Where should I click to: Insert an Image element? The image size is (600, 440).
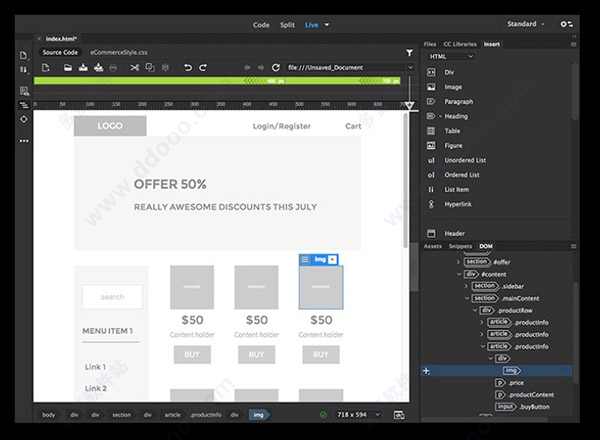click(453, 87)
